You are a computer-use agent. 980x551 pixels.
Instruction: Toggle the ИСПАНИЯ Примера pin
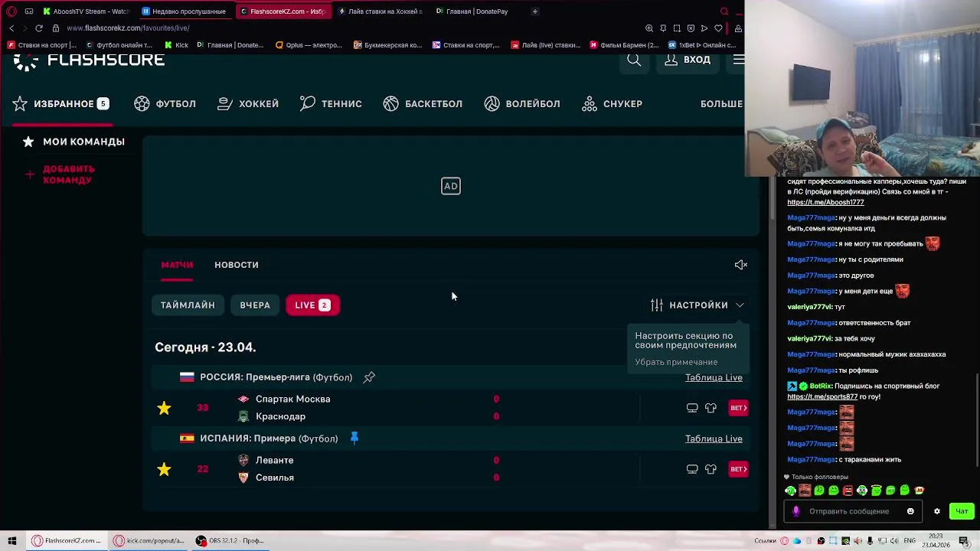click(354, 438)
